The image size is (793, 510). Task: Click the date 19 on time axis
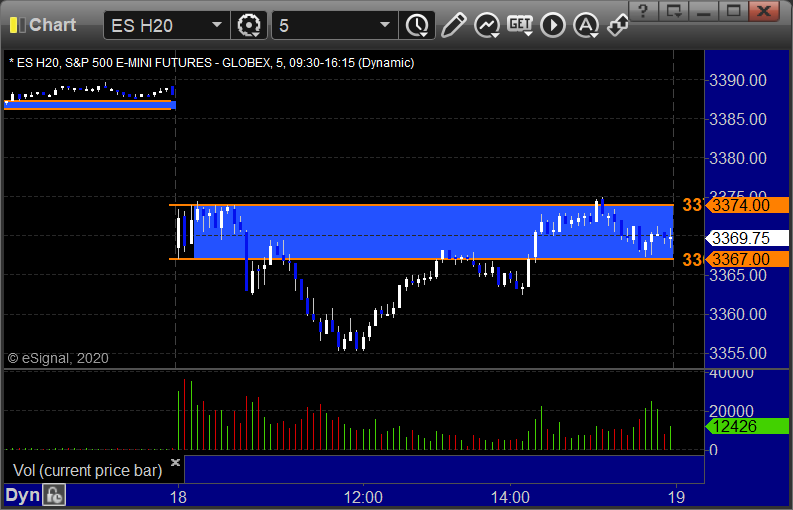(x=676, y=497)
